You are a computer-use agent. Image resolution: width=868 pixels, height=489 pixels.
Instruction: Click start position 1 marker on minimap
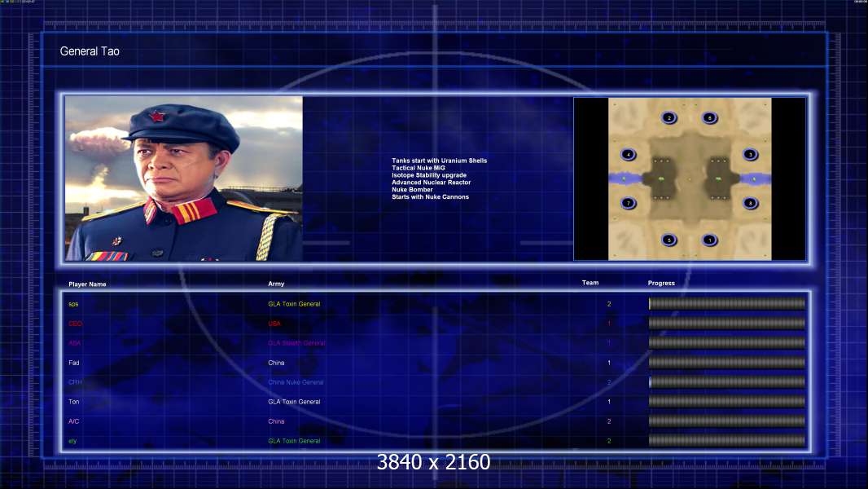pyautogui.click(x=710, y=240)
